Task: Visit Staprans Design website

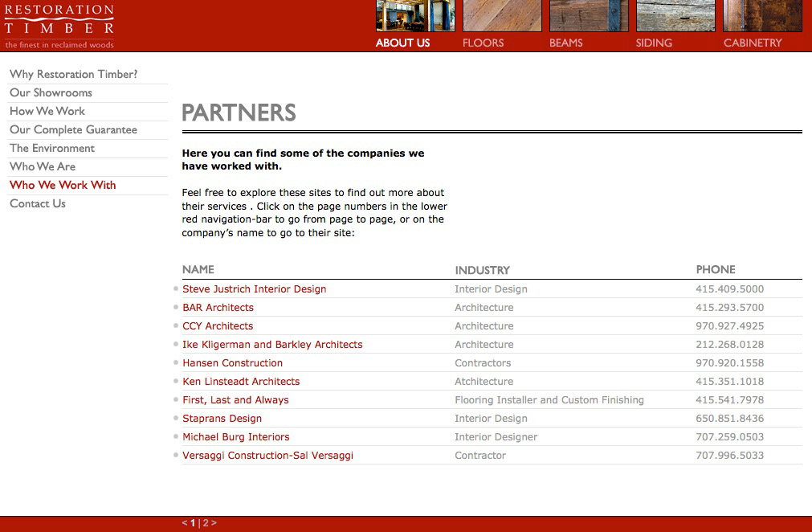Action: coord(222,419)
